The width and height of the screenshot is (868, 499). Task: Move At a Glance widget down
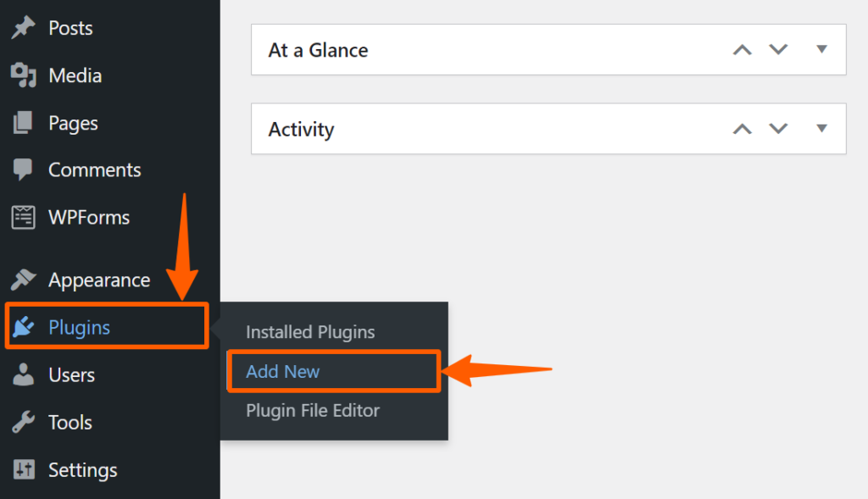(x=778, y=49)
